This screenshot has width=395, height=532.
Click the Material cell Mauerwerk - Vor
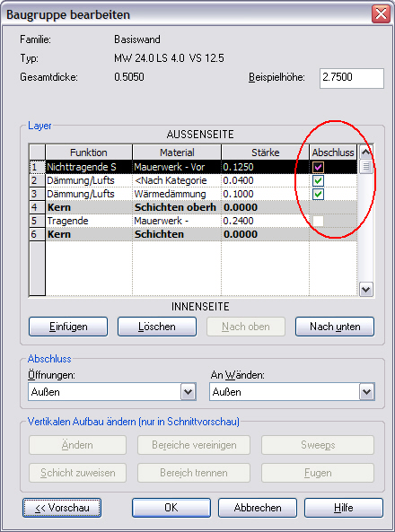coord(177,167)
